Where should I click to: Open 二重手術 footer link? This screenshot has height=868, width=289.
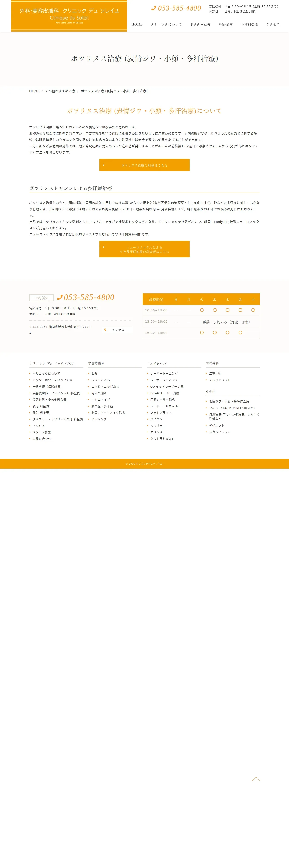pyautogui.click(x=215, y=373)
